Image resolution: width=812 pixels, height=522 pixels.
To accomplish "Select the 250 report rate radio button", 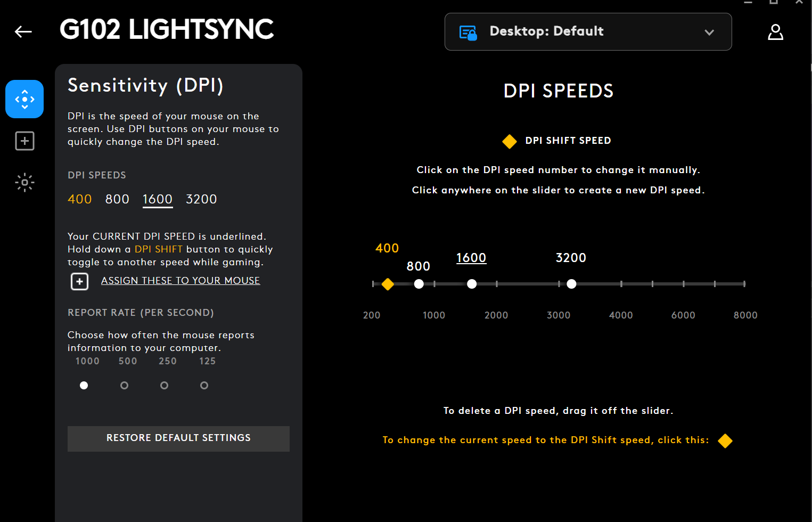I will pyautogui.click(x=164, y=385).
